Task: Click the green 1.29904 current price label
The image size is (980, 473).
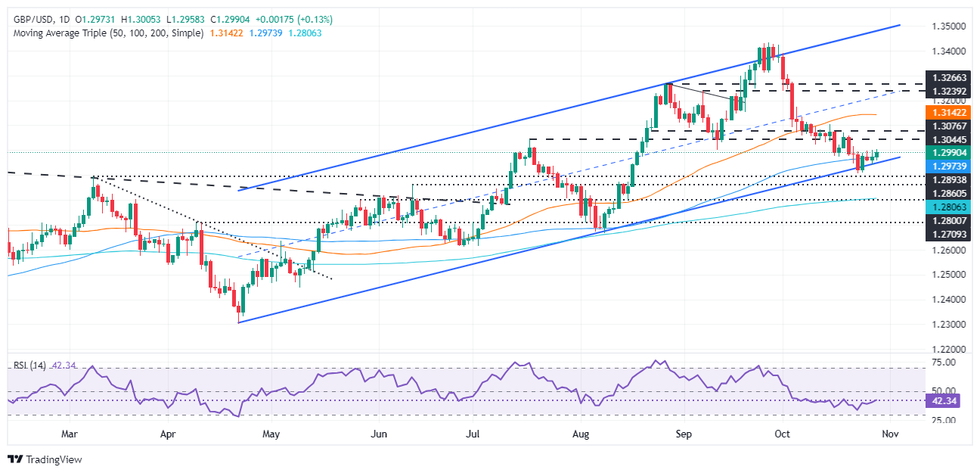Action: [x=940, y=152]
